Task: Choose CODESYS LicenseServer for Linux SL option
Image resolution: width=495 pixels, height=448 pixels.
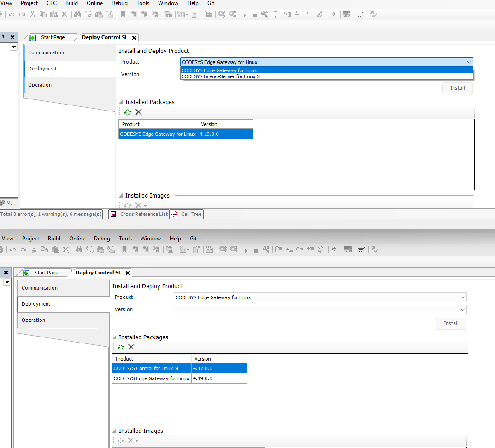Action: (222, 77)
